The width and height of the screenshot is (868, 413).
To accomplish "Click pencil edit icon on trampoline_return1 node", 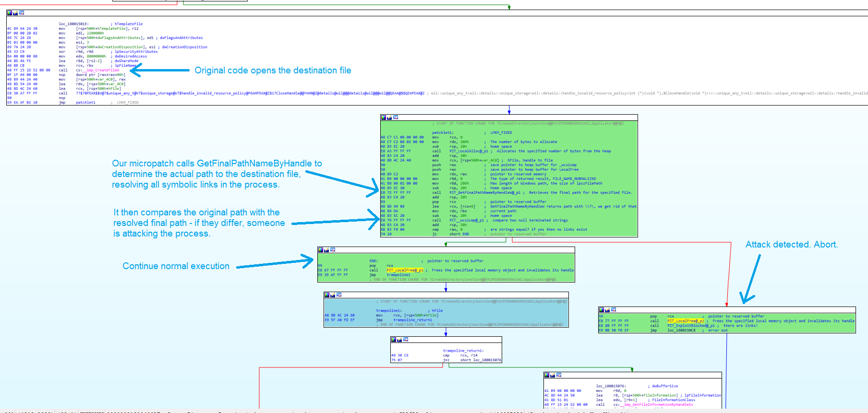I will [399, 340].
